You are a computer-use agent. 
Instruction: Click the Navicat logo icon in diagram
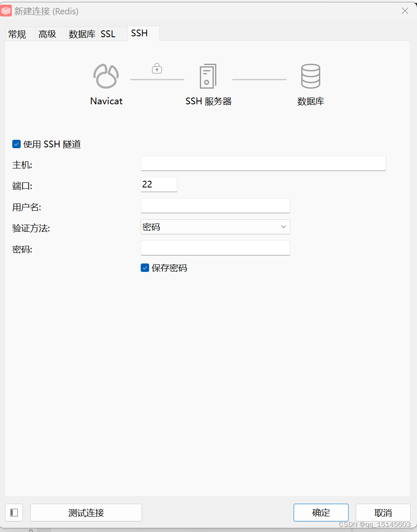point(106,76)
